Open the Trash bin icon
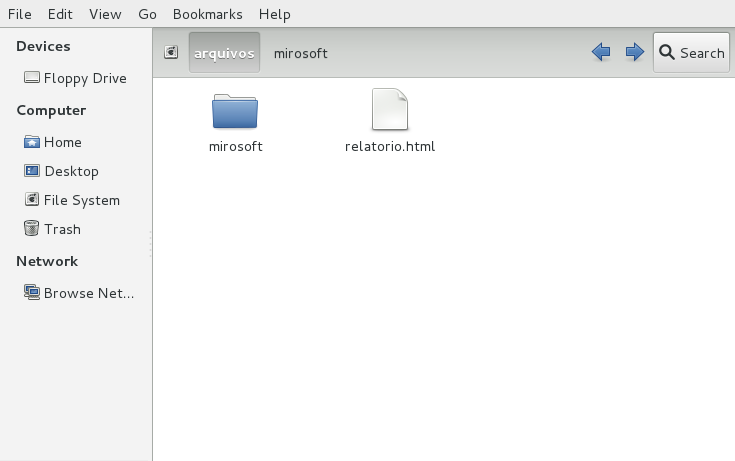 pyautogui.click(x=32, y=229)
